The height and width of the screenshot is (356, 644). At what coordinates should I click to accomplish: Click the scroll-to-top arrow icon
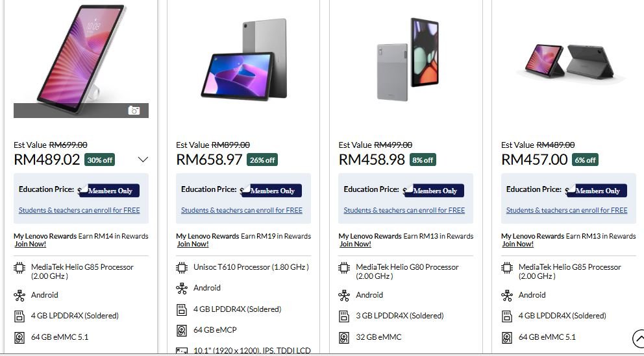click(x=638, y=339)
